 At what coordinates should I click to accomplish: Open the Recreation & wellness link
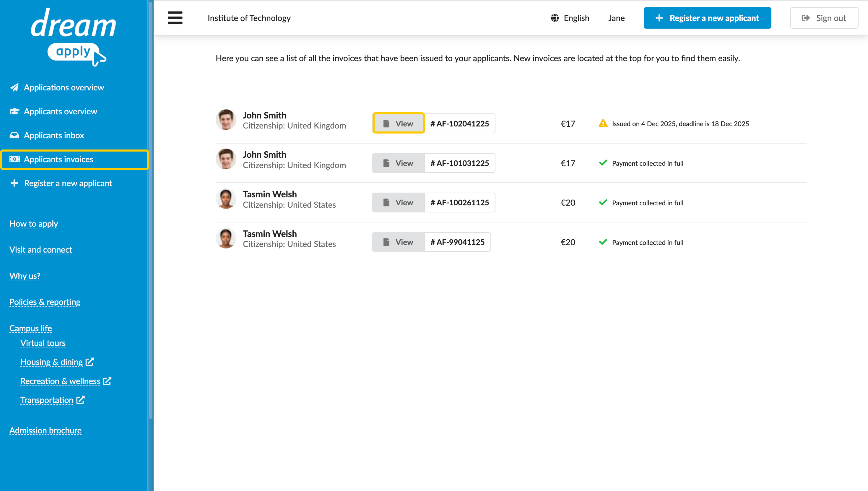(60, 381)
